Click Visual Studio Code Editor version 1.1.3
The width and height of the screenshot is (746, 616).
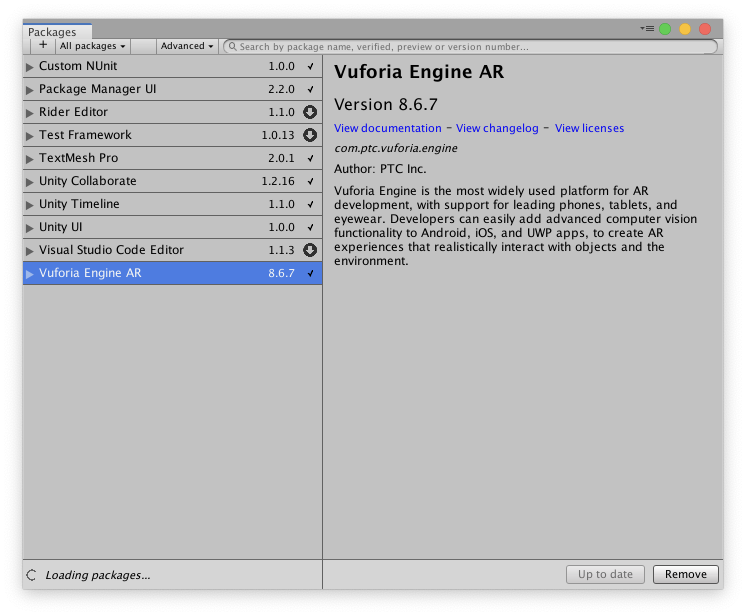point(281,250)
